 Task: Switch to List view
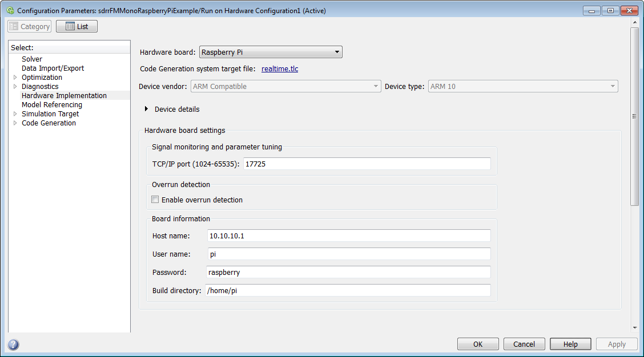click(x=77, y=26)
